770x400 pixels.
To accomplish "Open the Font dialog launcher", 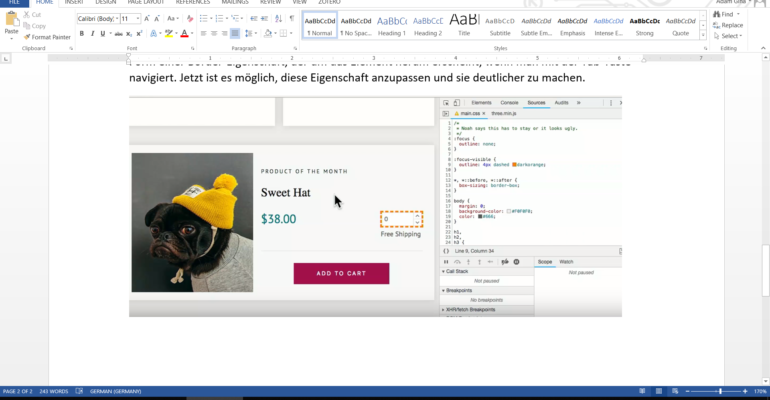I will coord(192,49).
